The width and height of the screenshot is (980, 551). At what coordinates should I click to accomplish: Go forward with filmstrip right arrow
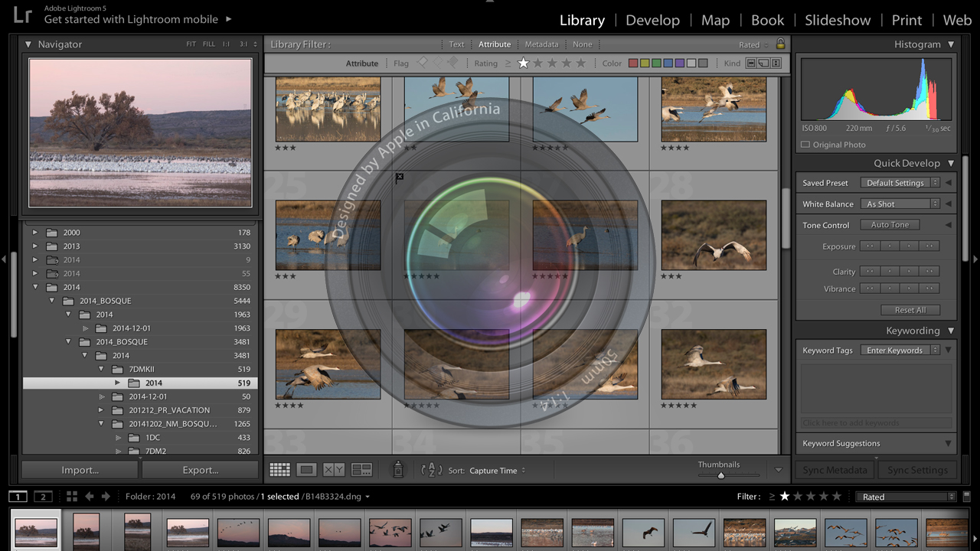106,497
